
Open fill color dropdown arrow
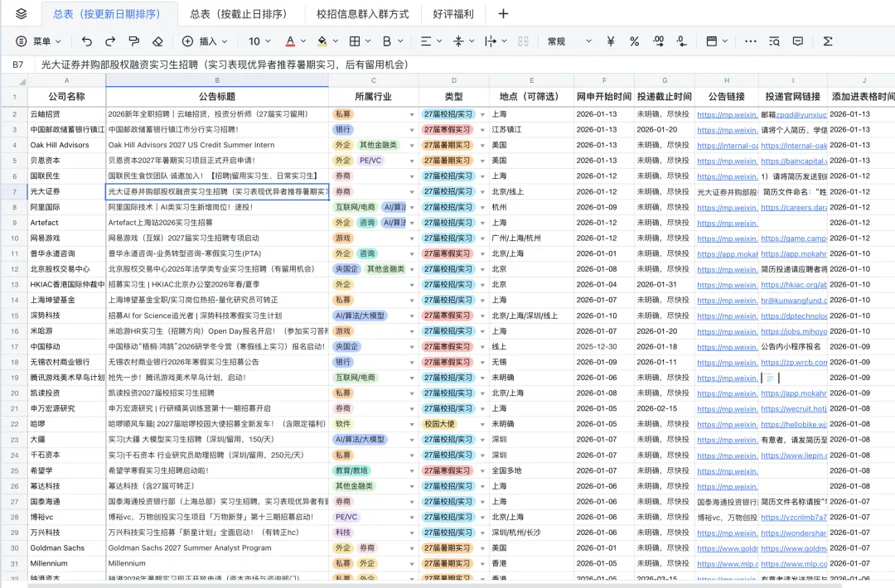pos(336,41)
